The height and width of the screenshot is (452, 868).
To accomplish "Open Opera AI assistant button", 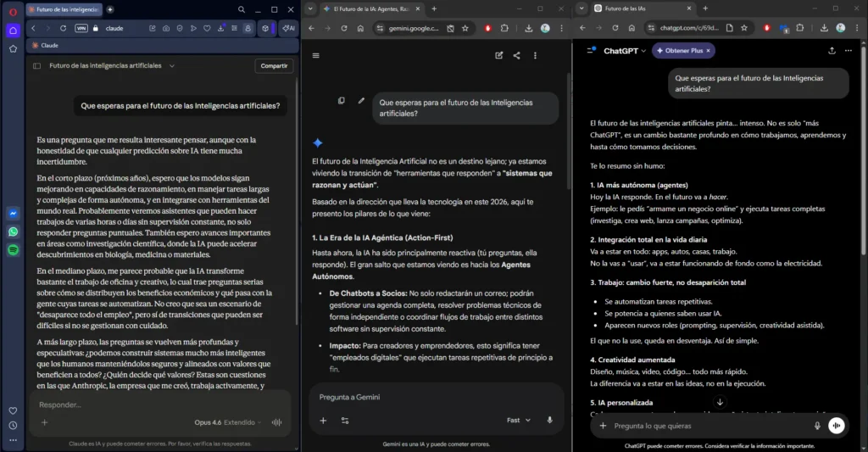I will pos(288,28).
